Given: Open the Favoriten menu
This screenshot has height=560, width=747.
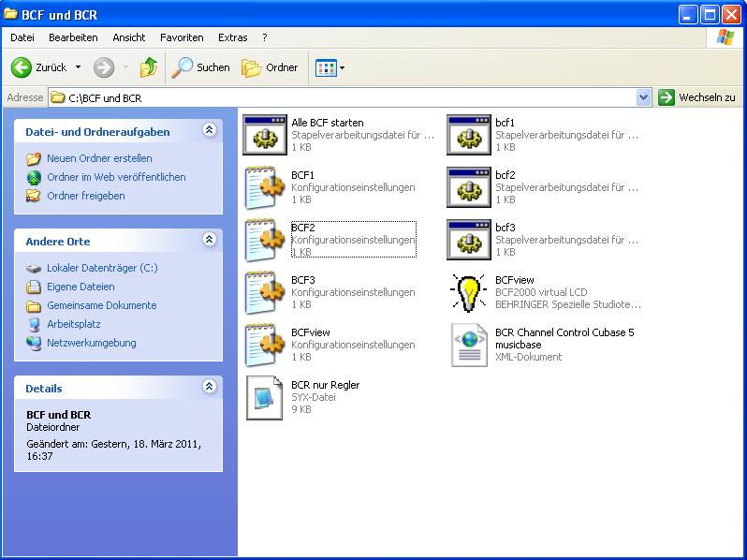Looking at the screenshot, I should [x=182, y=37].
